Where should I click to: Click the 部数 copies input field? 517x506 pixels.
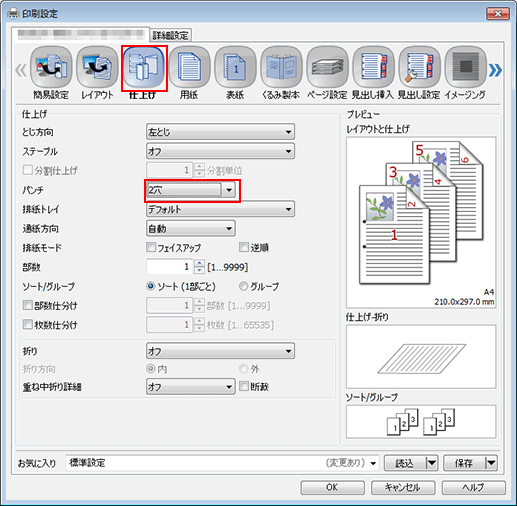pyautogui.click(x=170, y=267)
